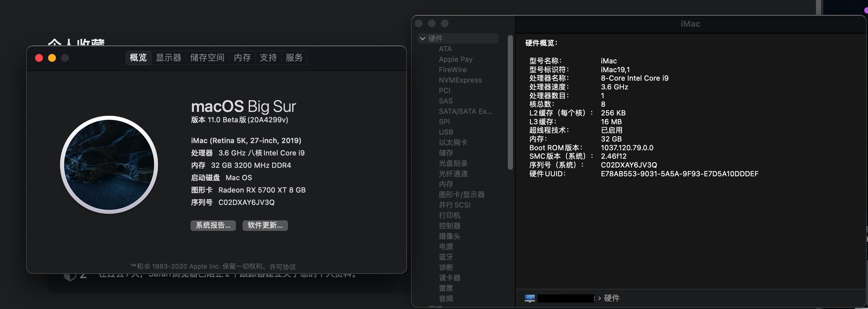
Task: Click the iMac title of the system report
Action: point(690,24)
